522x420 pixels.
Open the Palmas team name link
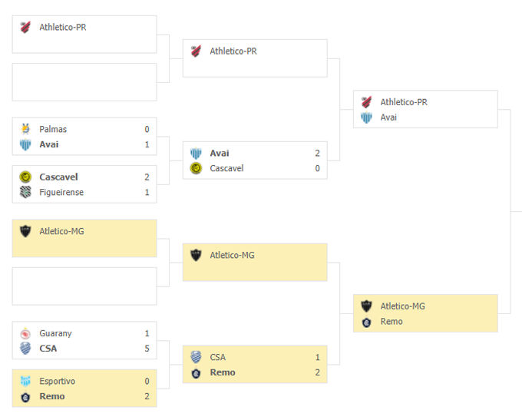pos(53,129)
